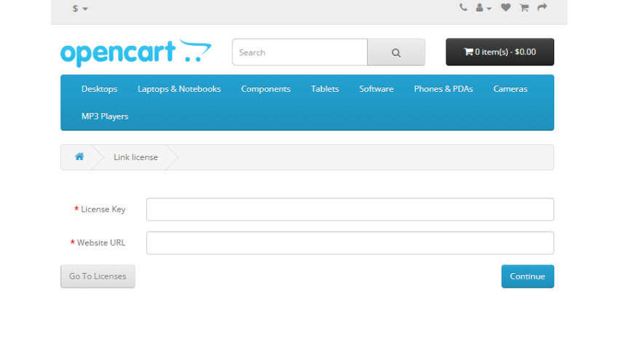The width and height of the screenshot is (619, 364).
Task: Click the checkout share arrow icon
Action: click(x=542, y=7)
